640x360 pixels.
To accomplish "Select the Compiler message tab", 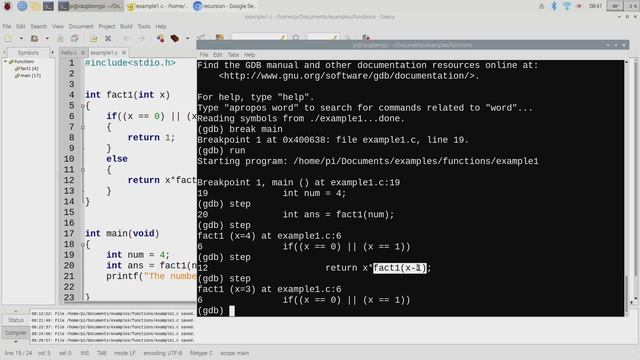I will pos(16,333).
